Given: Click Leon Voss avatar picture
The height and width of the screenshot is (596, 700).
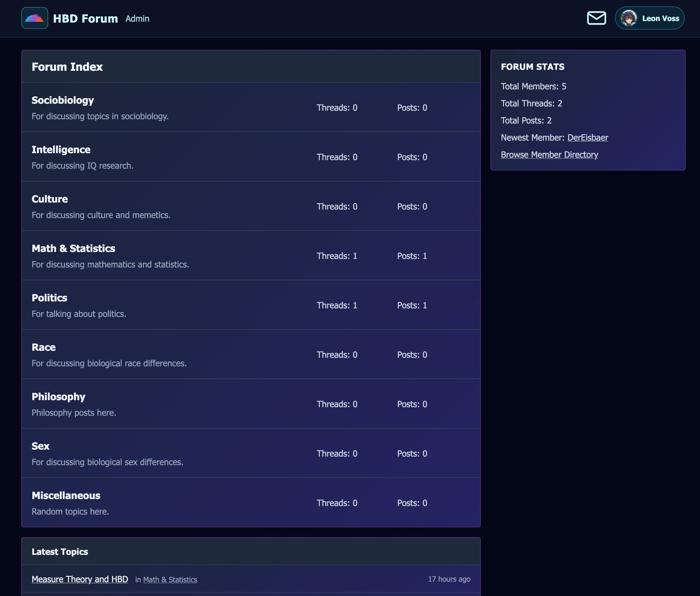Looking at the screenshot, I should click(x=628, y=18).
